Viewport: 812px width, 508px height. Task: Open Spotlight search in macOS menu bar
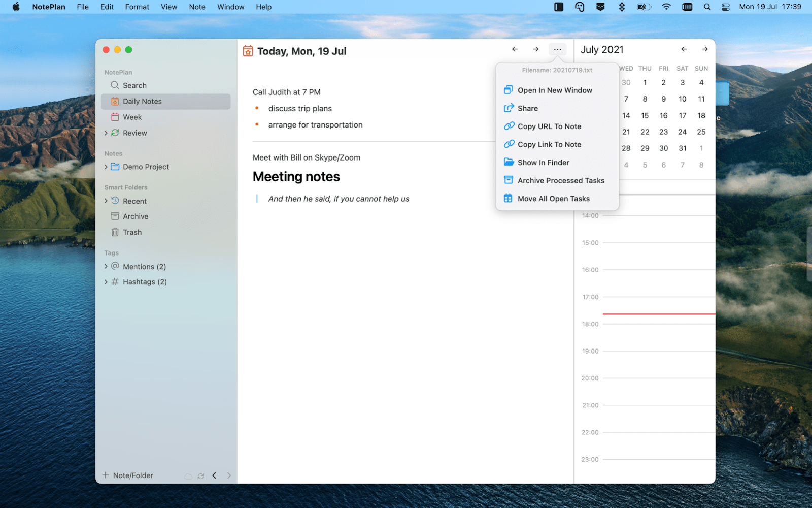707,7
